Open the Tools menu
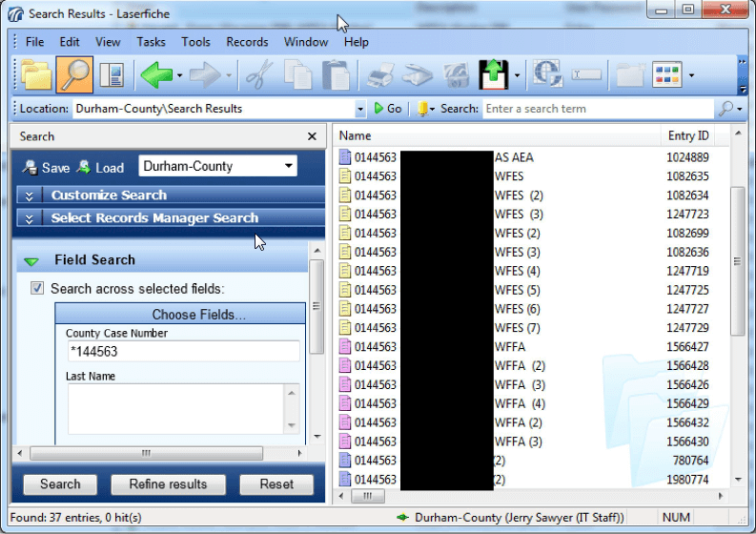756x534 pixels. pyautogui.click(x=195, y=42)
